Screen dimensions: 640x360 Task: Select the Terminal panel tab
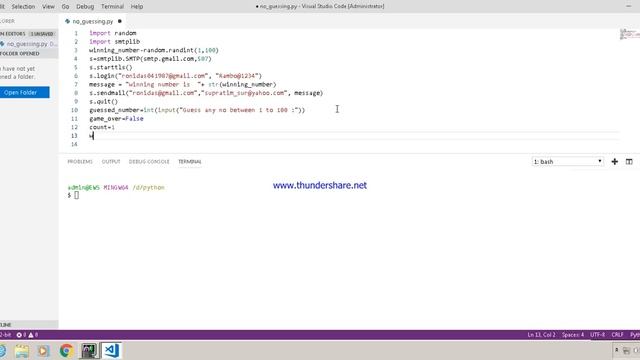coord(190,162)
